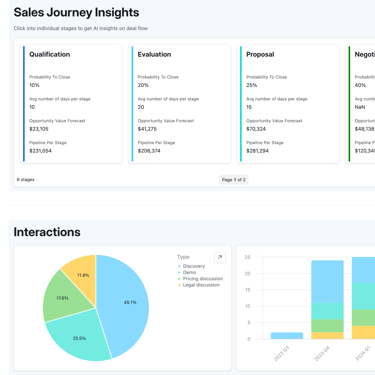Image resolution: width=375 pixels, height=375 pixels.
Task: Click the AI insights instruction subtitle
Action: pos(81,28)
